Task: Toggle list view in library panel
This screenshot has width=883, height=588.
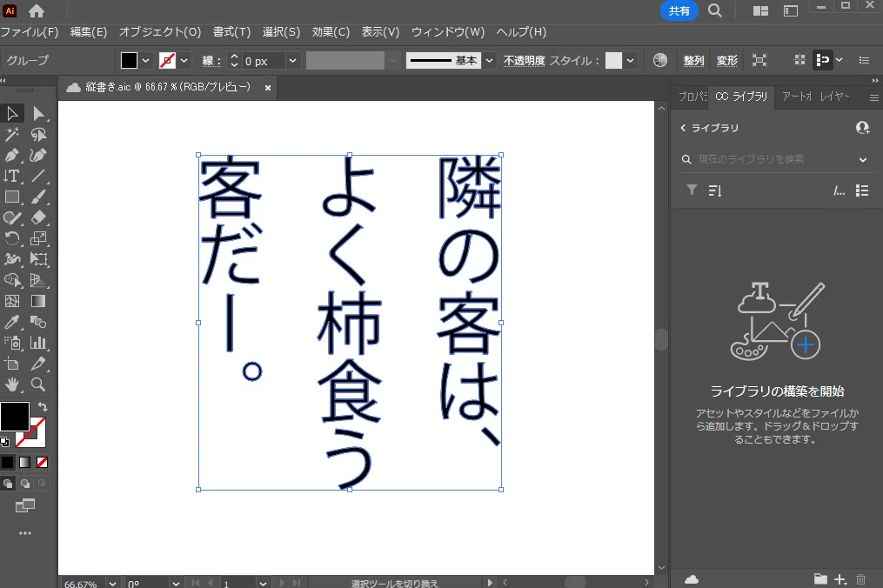Action: (861, 190)
